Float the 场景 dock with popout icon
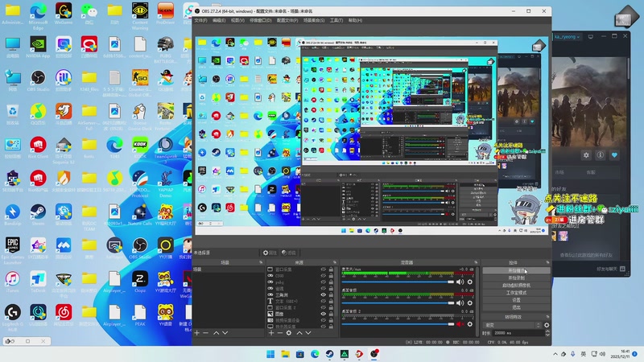This screenshot has height=362, width=644. click(261, 262)
